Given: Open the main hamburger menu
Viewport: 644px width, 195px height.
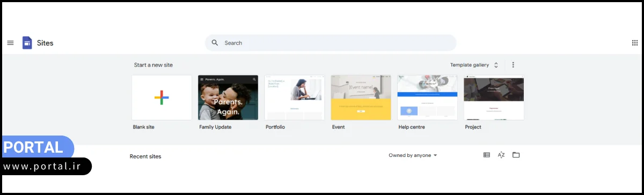Looking at the screenshot, I should coord(10,43).
